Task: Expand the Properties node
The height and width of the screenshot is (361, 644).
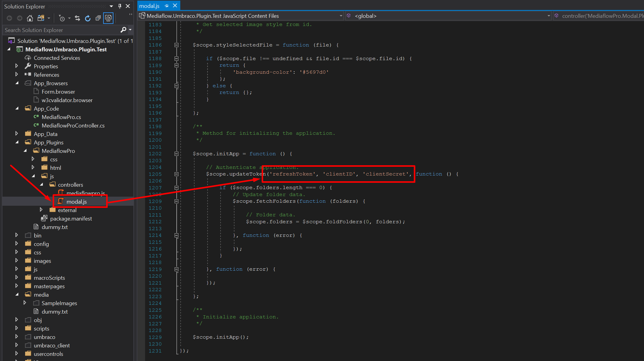Action: coord(17,66)
